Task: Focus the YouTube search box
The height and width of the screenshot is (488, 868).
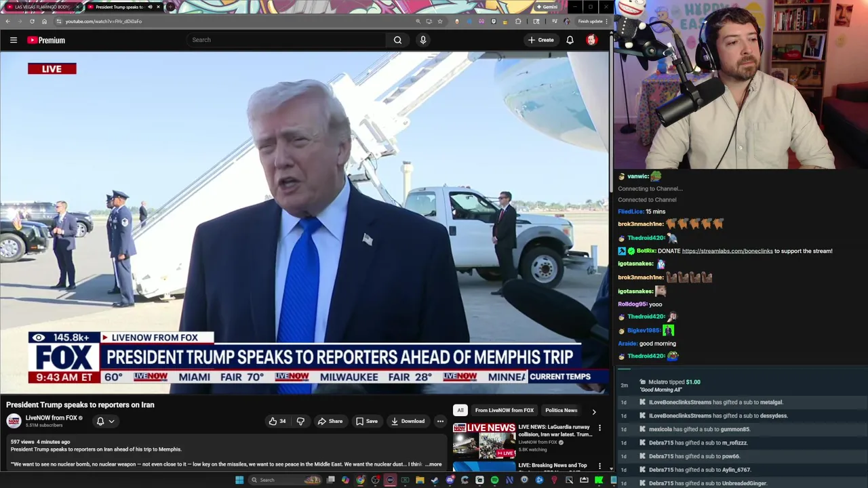Action: [286, 40]
